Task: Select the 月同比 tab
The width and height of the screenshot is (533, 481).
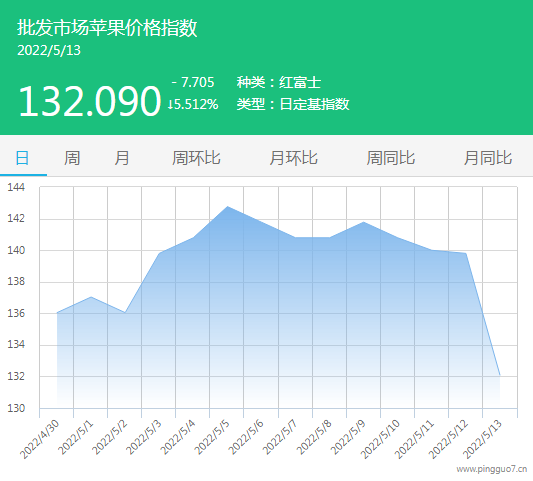Action: click(488, 158)
